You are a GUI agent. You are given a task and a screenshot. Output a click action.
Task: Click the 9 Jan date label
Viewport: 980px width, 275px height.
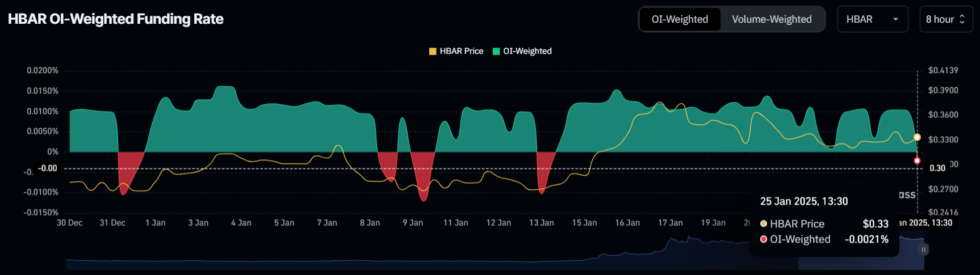413,223
